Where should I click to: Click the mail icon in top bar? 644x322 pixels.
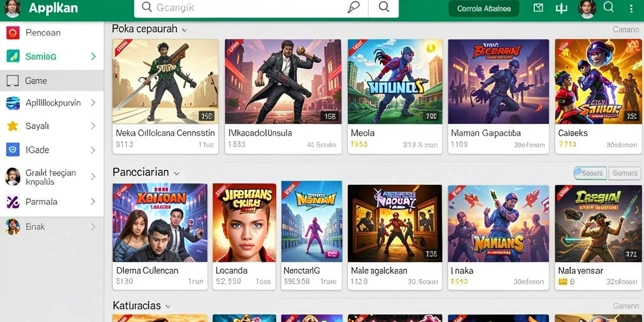(x=538, y=8)
